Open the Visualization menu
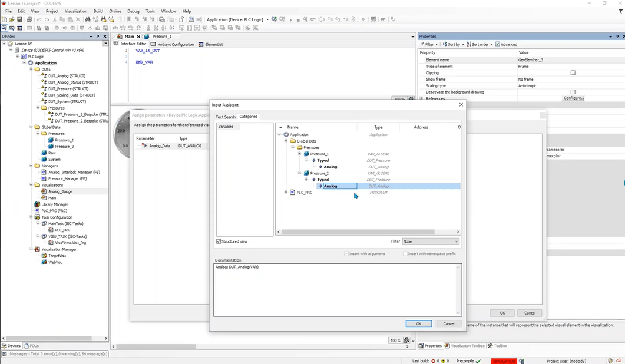Screen dimensions: 625x364 click(76, 11)
